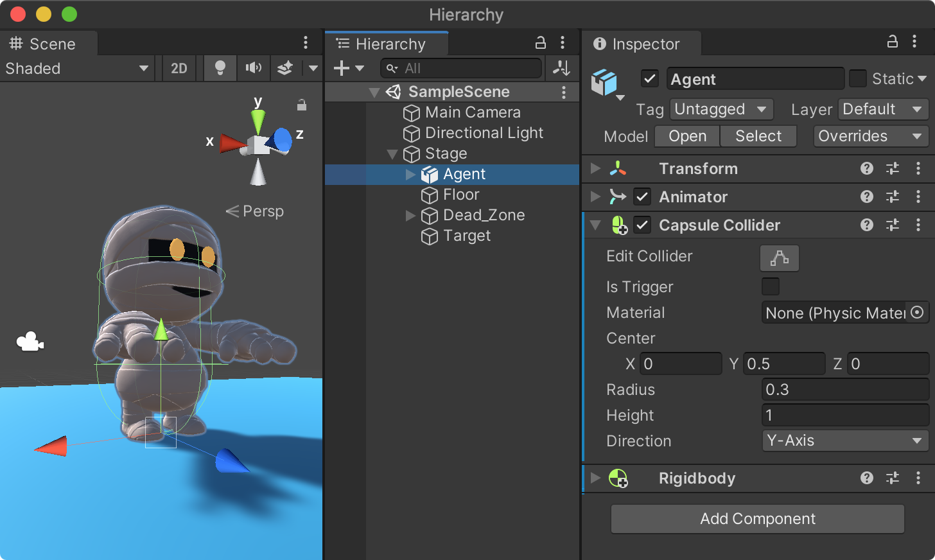935x560 pixels.
Task: Grab the red X move handle arrow
Action: click(51, 446)
